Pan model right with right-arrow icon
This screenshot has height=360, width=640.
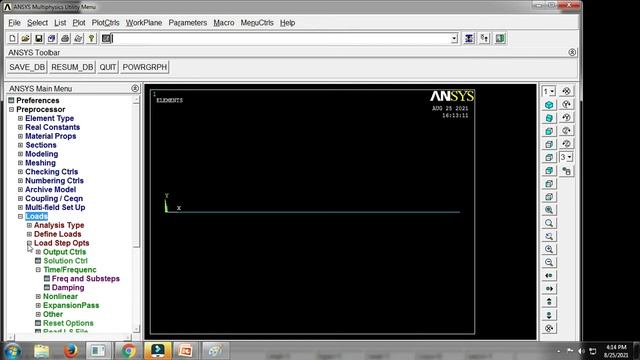click(549, 289)
